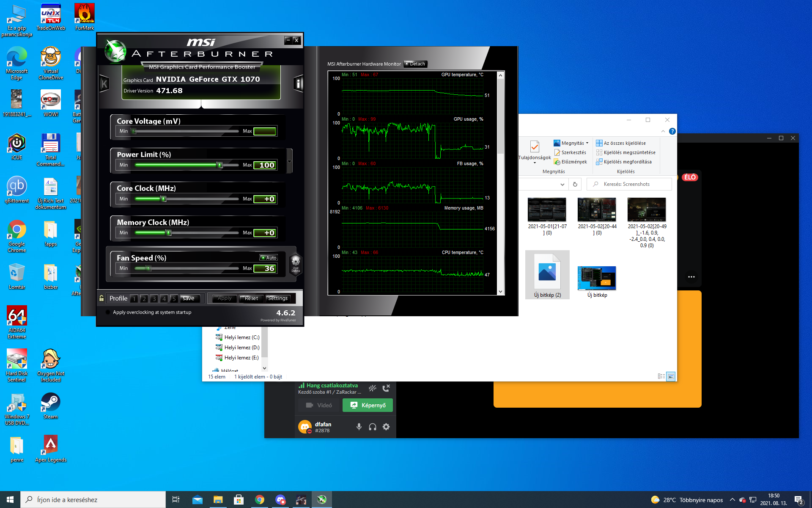Deafen with Discord headphones icon
Screen dimensions: 812x508
[372, 427]
